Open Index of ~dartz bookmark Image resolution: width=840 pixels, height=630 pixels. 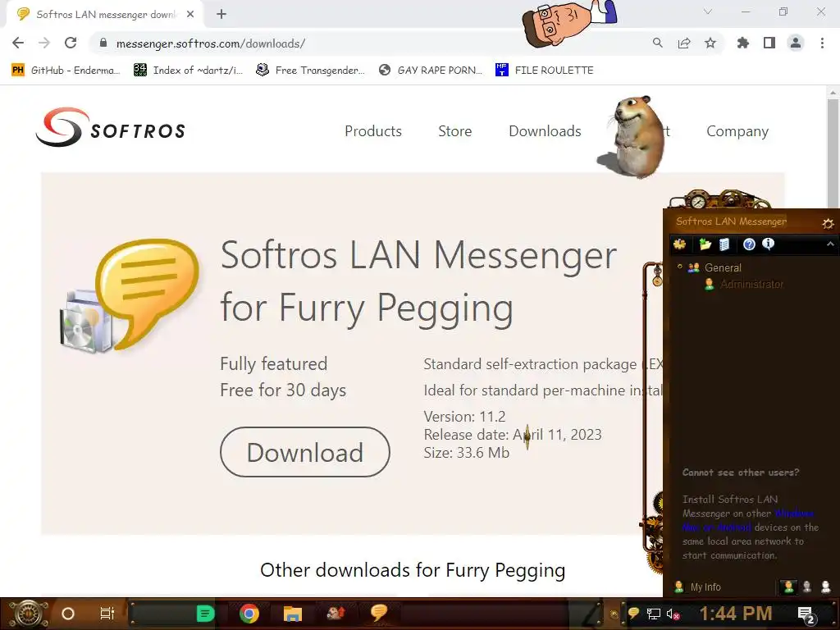[188, 71]
